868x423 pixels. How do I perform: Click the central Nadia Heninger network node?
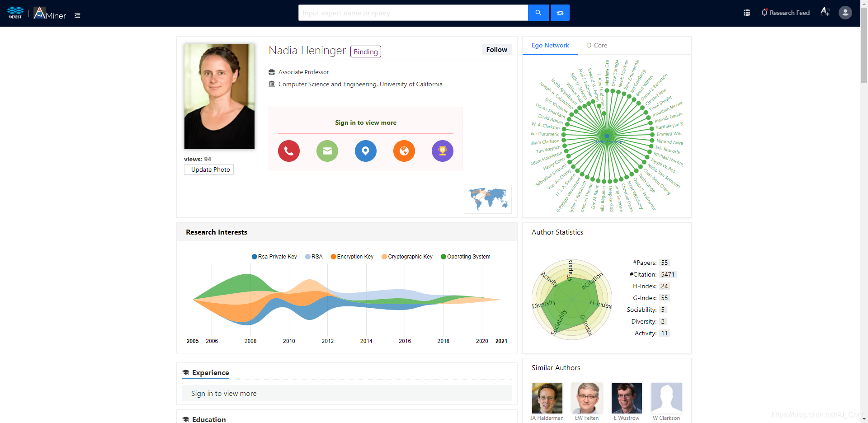point(607,136)
